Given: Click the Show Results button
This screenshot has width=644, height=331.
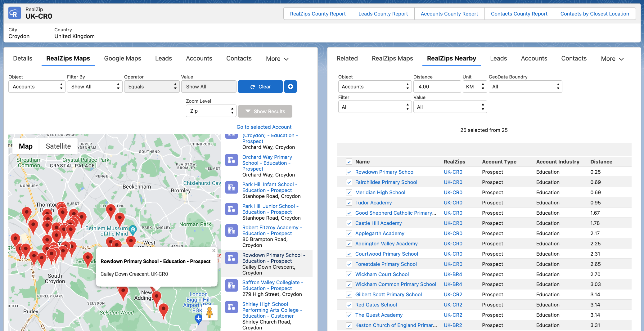Looking at the screenshot, I should [265, 111].
